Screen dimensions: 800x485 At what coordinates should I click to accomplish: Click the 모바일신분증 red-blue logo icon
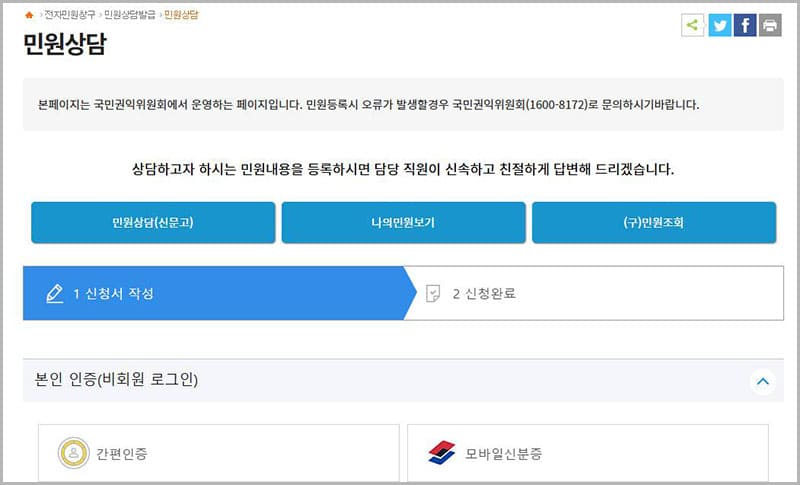point(442,454)
